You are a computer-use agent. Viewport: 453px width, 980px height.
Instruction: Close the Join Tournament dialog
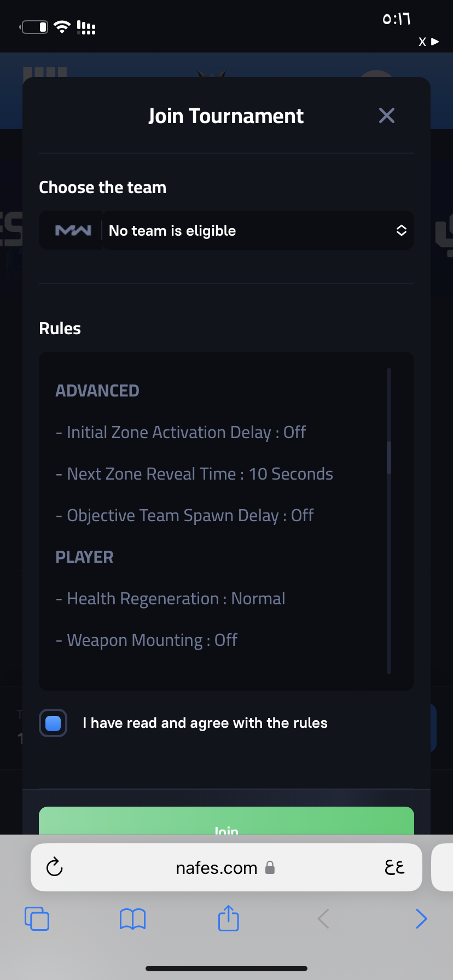pos(387,115)
